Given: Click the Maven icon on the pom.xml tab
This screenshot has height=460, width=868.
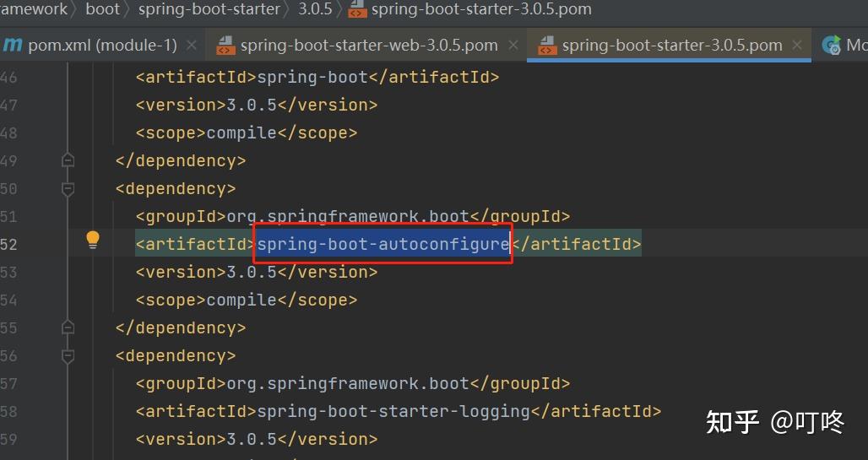Looking at the screenshot, I should click(x=12, y=45).
